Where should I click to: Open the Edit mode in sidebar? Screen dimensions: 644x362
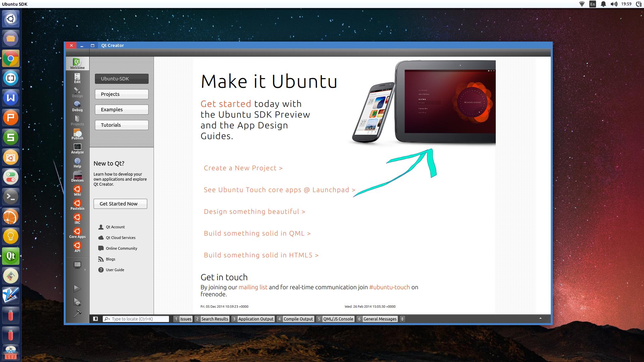(x=77, y=78)
